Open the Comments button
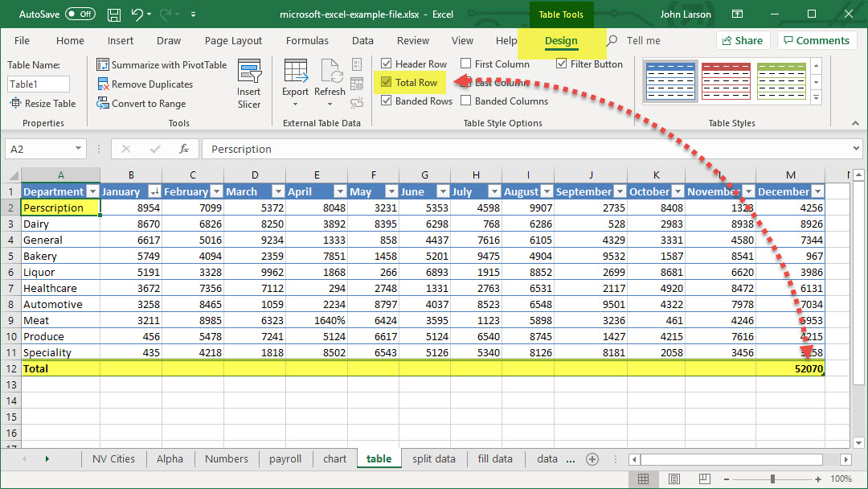This screenshot has height=489, width=868. point(816,41)
